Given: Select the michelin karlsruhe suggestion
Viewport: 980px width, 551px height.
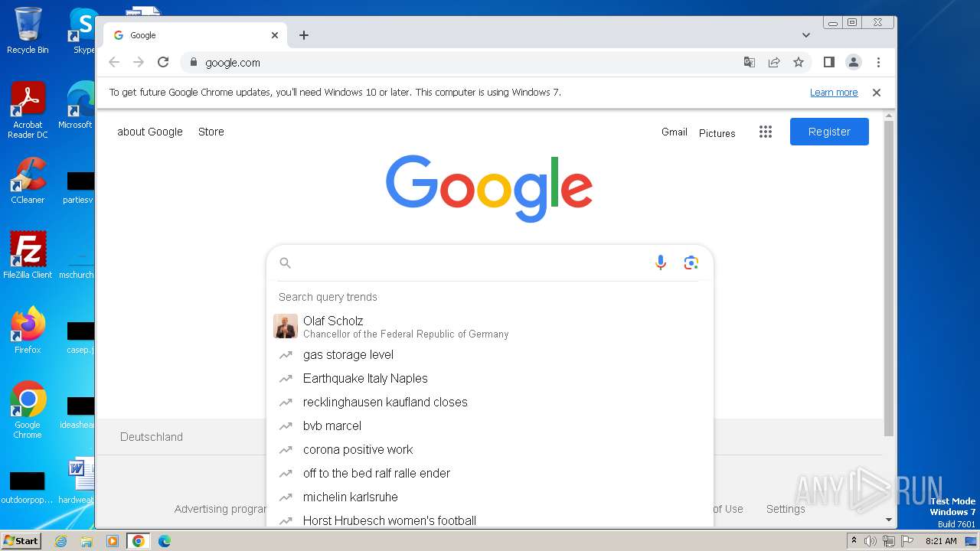Looking at the screenshot, I should (490, 497).
